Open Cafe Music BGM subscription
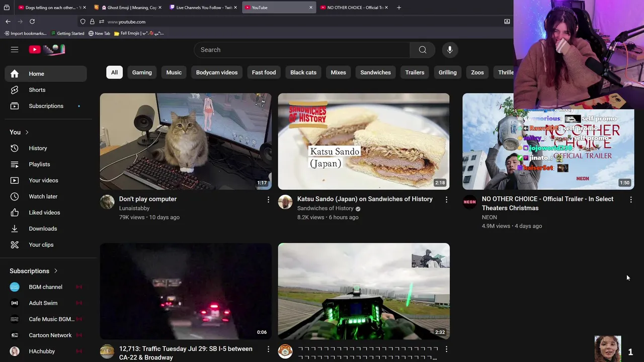644x362 pixels. click(46, 319)
